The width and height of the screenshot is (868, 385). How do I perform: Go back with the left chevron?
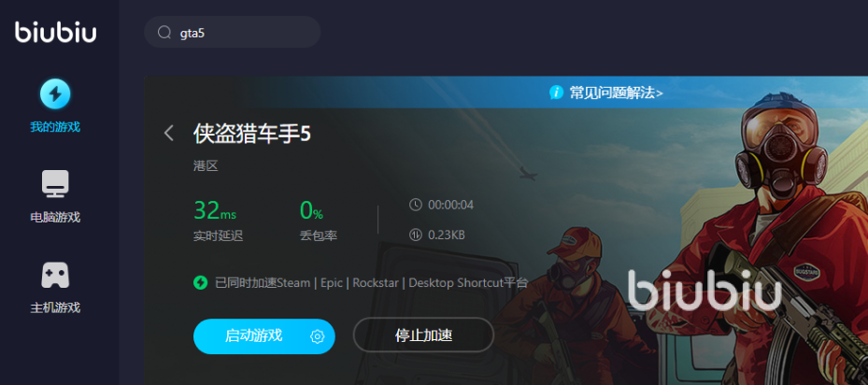(x=169, y=133)
